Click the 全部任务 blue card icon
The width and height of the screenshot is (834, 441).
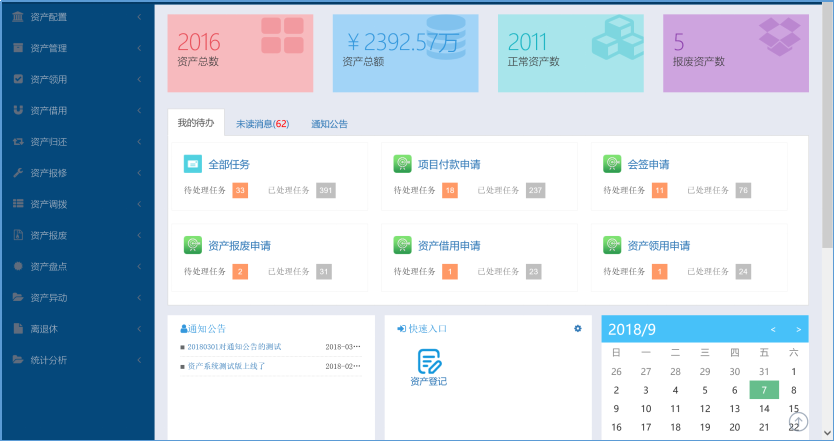[193, 164]
